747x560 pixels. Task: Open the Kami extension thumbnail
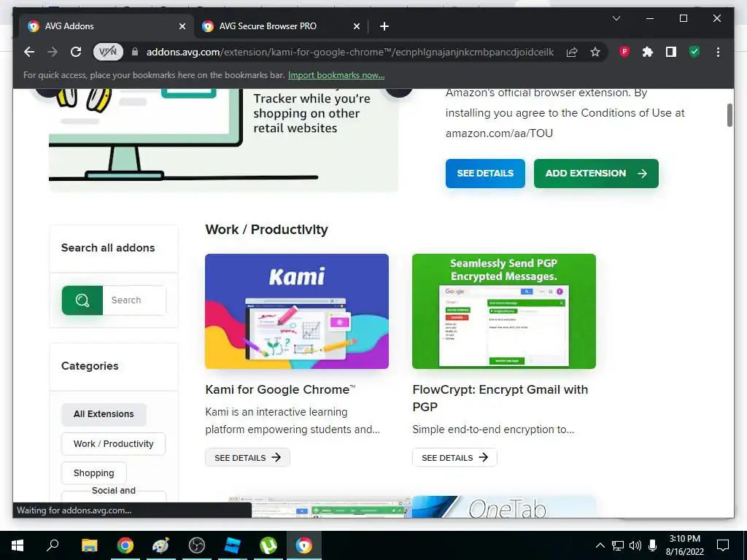[297, 311]
